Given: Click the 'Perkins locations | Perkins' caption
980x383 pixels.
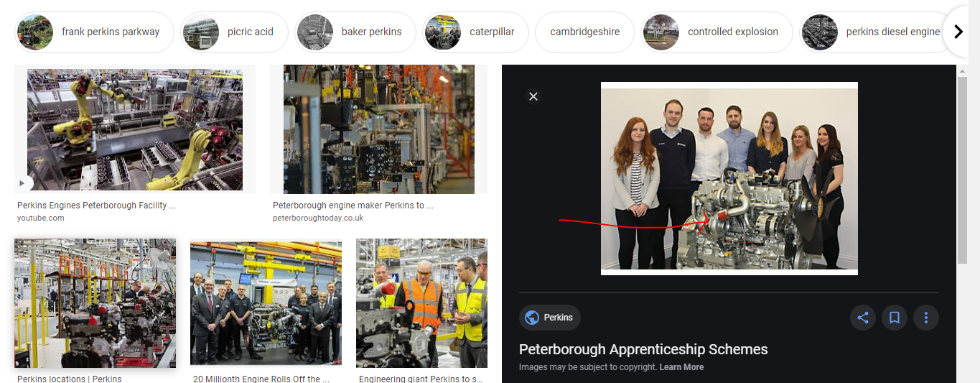Looking at the screenshot, I should [x=70, y=379].
